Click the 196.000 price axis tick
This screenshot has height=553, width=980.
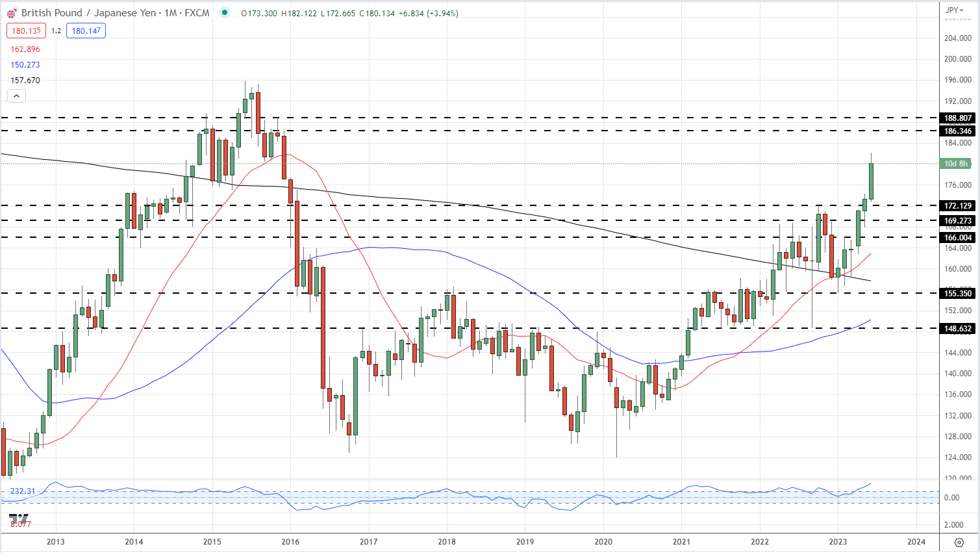[x=958, y=81]
